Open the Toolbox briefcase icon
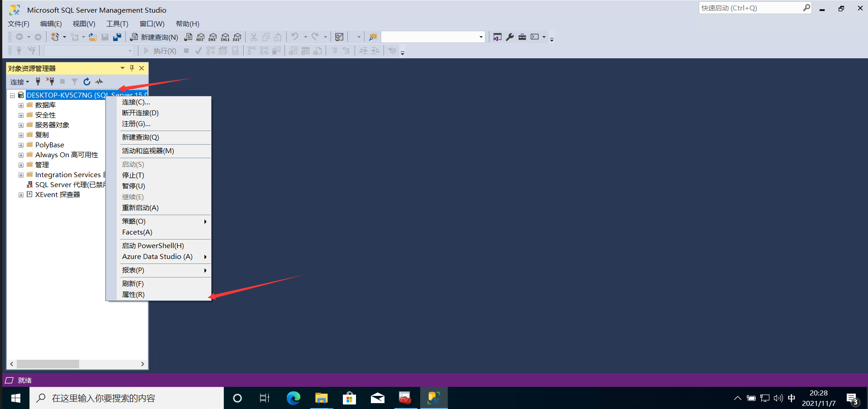The width and height of the screenshot is (868, 409). coord(522,37)
